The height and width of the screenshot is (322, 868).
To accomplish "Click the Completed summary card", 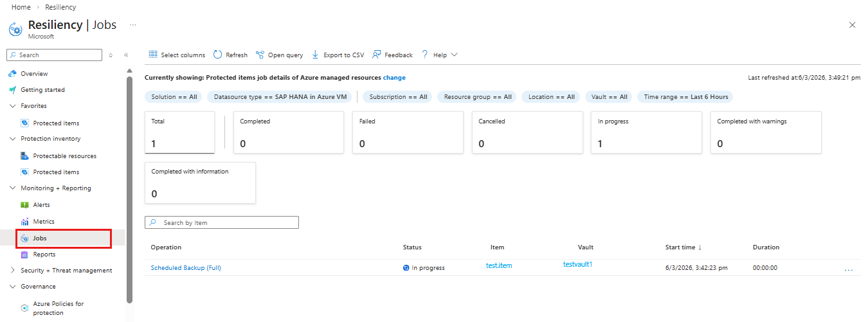I will [x=289, y=132].
